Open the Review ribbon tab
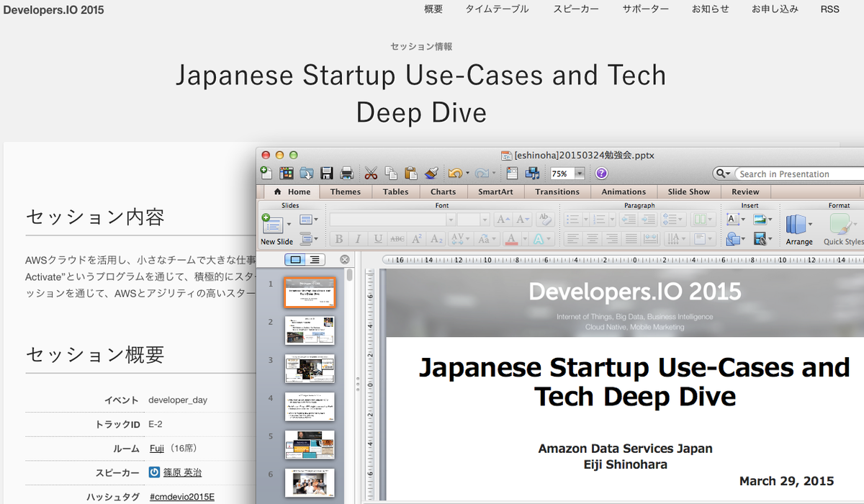Image resolution: width=864 pixels, height=504 pixels. pos(745,192)
